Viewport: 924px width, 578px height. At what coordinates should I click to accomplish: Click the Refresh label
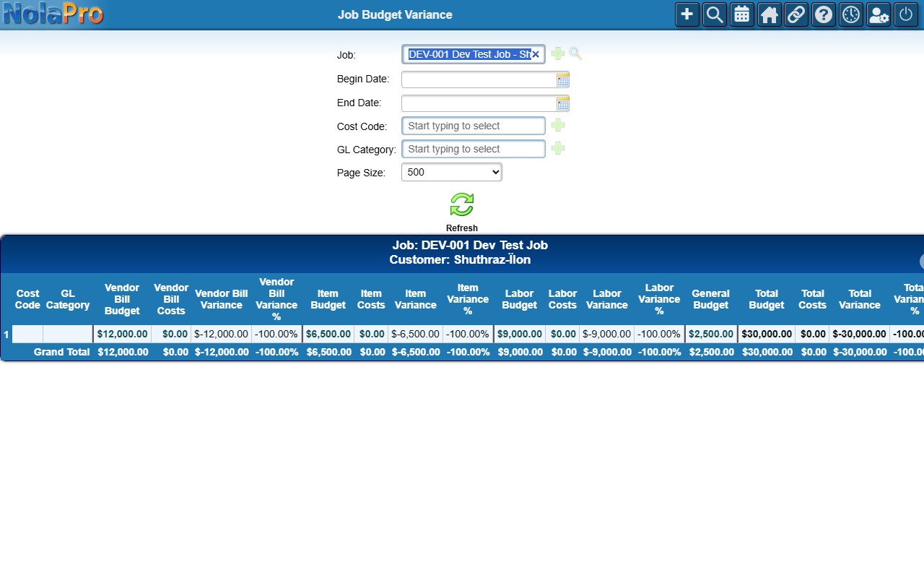click(x=462, y=228)
